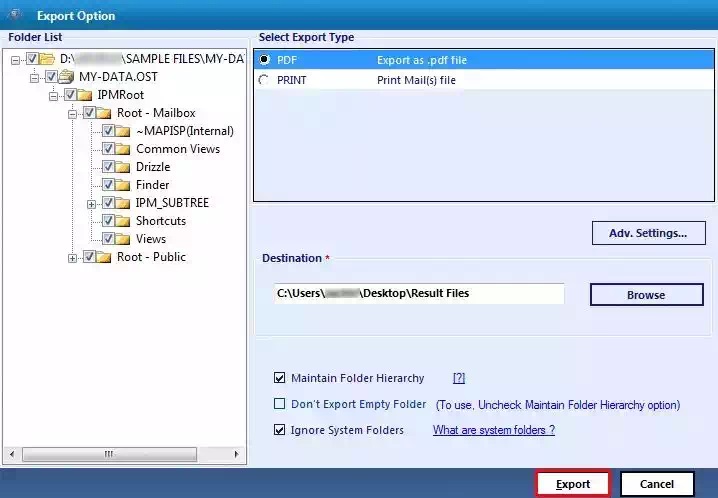Image resolution: width=718 pixels, height=498 pixels.
Task: Uncheck the Drizzle folder checkbox
Action: [108, 167]
